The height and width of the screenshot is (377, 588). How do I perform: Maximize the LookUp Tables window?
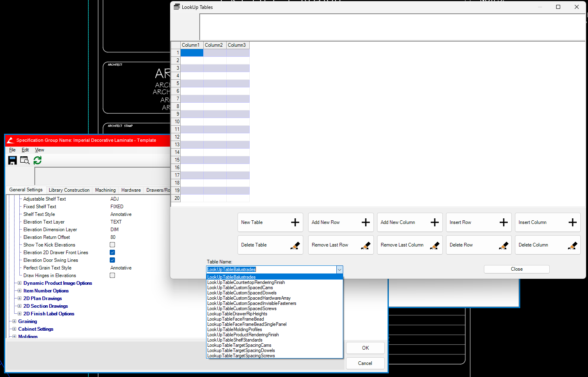(558, 7)
